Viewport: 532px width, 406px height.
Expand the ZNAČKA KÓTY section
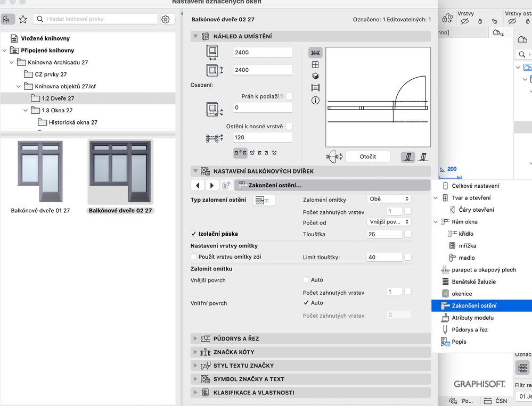[x=195, y=352]
